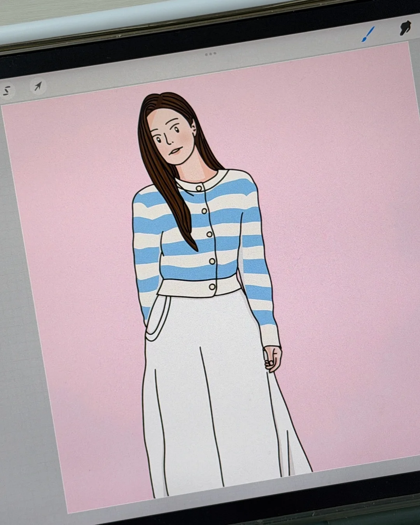Open the Selection S-ribbon tool
Image resolution: width=420 pixels, height=525 pixels.
click(7, 91)
